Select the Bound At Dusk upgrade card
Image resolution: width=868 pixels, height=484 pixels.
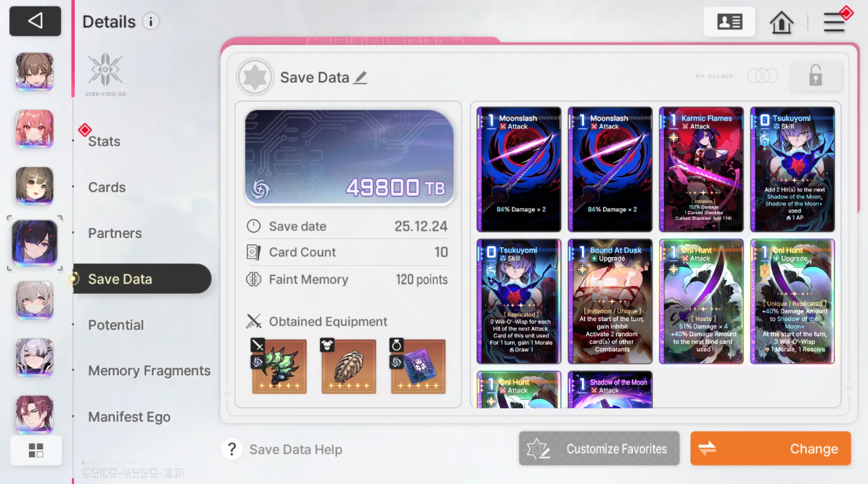(x=610, y=302)
